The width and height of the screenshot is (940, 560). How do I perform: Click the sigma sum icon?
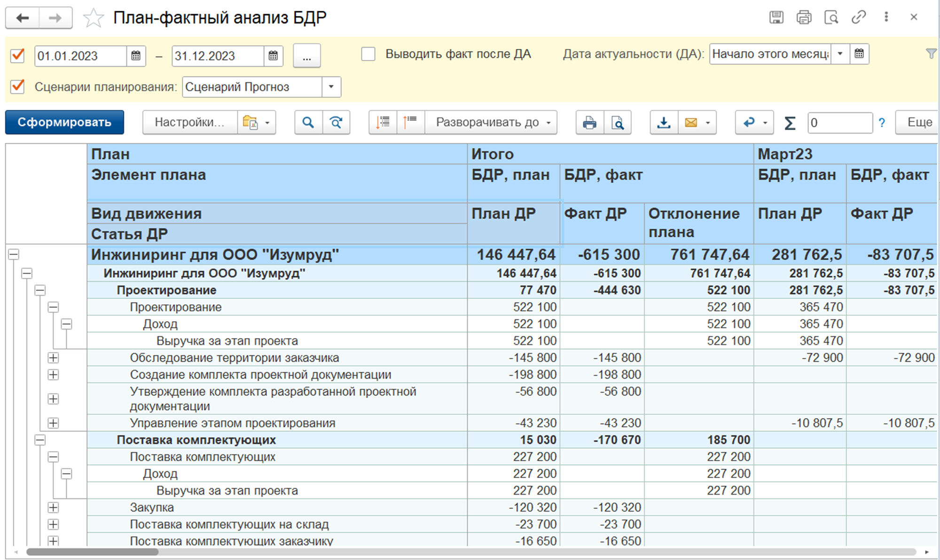tap(790, 123)
